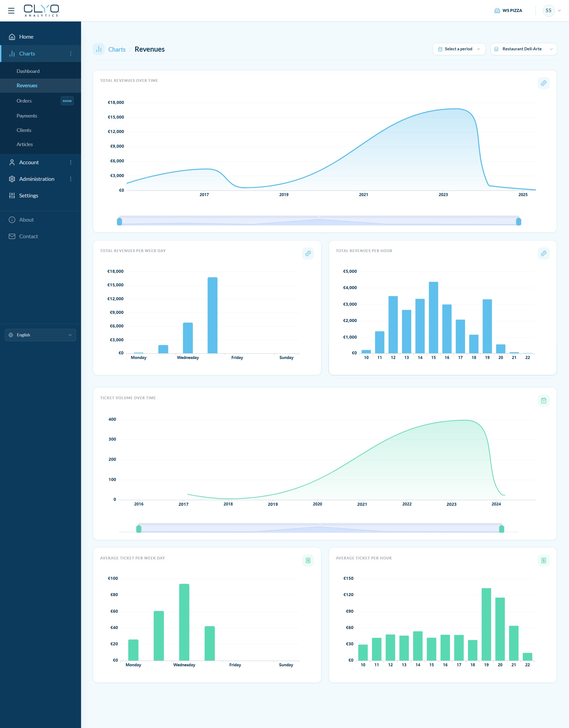Image resolution: width=569 pixels, height=728 pixels.
Task: Open the Dashboard submenu item
Action: (28, 71)
